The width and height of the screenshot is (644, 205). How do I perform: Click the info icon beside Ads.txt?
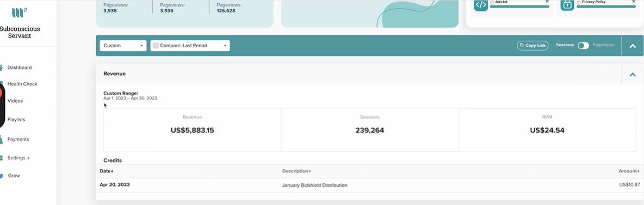pos(492,2)
